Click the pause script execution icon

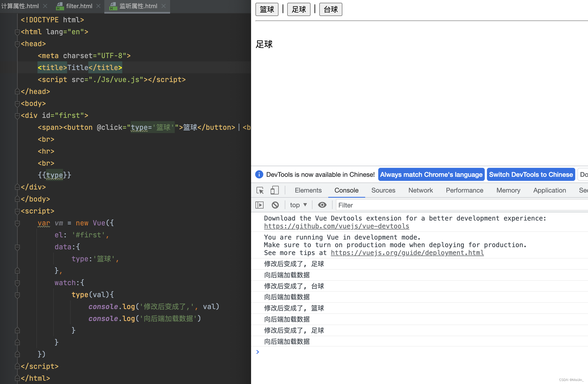(260, 205)
